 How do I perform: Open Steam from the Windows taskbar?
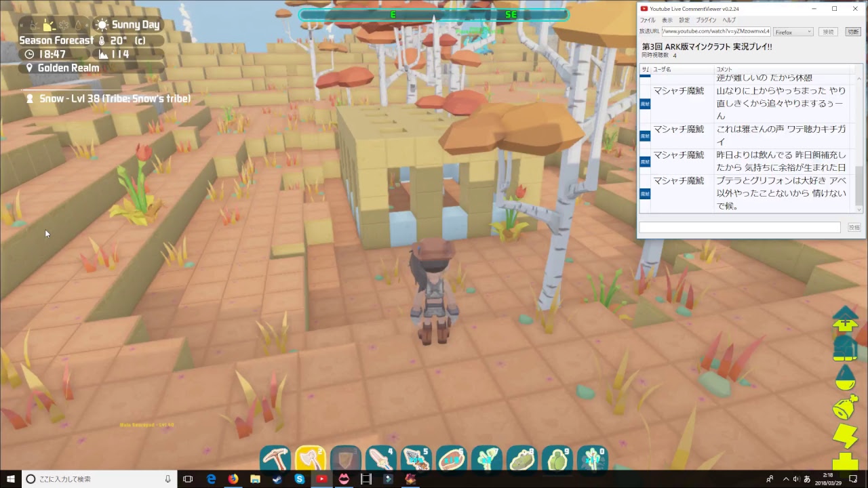277,479
